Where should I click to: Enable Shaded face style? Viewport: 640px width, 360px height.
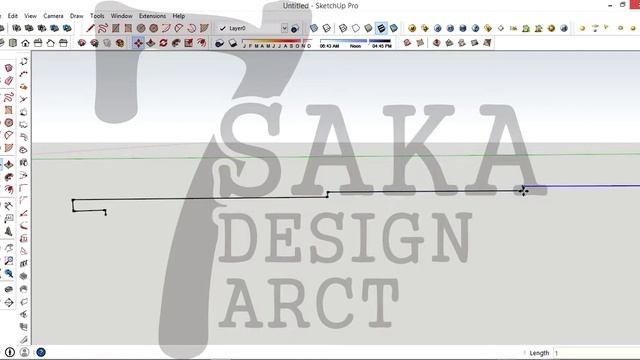tap(369, 28)
